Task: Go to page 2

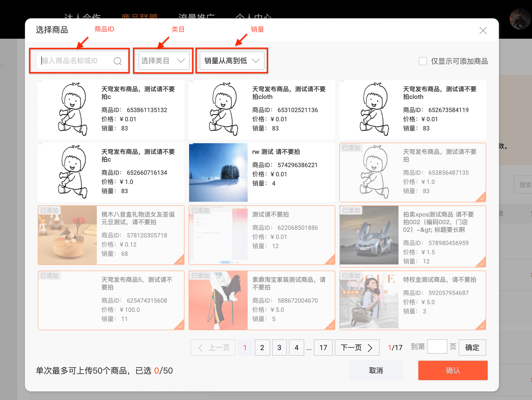Action: [x=262, y=348]
